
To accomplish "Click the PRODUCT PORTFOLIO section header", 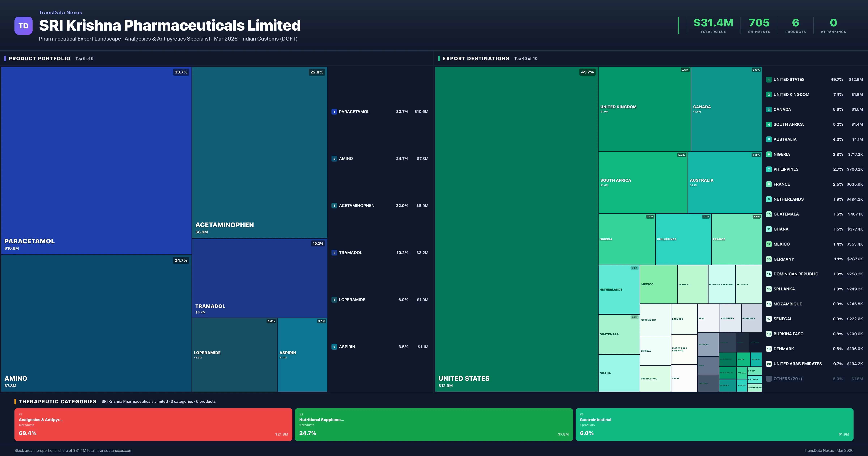I will [39, 59].
